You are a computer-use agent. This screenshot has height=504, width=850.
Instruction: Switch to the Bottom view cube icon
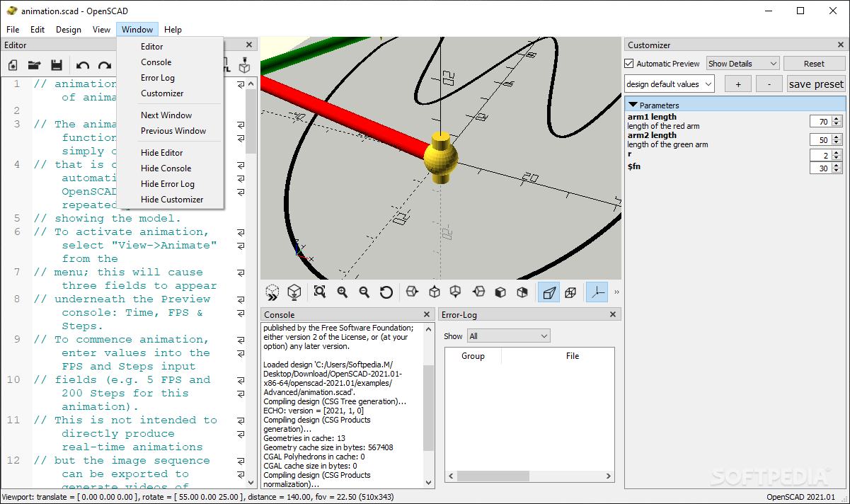click(x=456, y=292)
